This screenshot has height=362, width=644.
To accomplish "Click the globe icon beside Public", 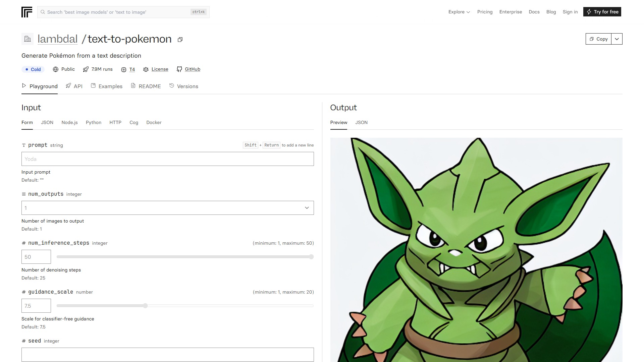I will click(x=55, y=69).
